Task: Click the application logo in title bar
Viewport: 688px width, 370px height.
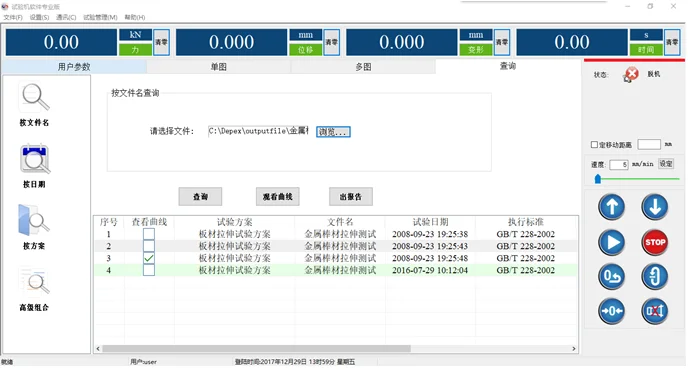Action: tap(5, 7)
